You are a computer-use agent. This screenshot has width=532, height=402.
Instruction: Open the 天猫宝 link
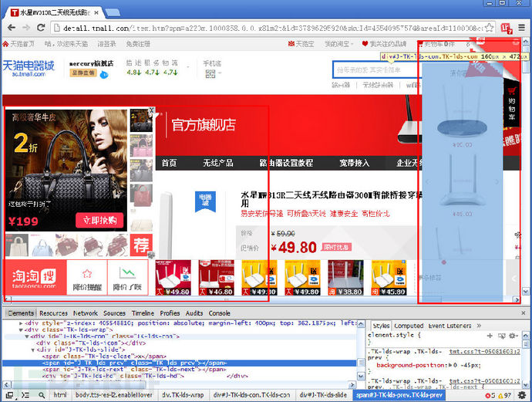click(301, 44)
